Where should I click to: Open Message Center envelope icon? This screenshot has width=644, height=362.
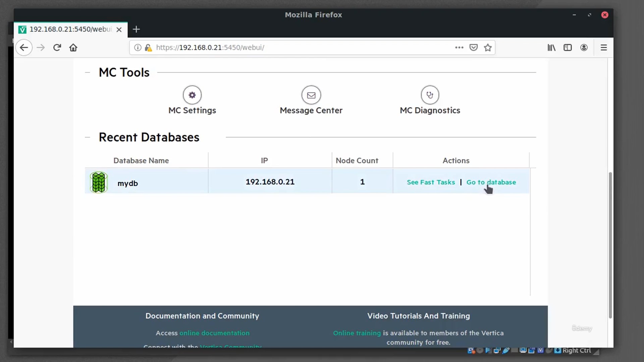(311, 95)
